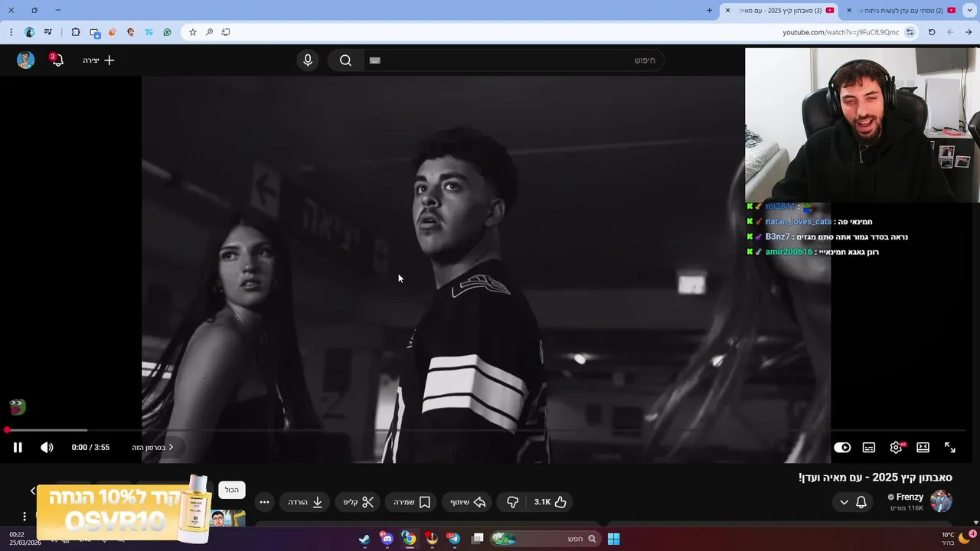Open the zoom indicator in address bar
The width and height of the screenshot is (980, 551).
coord(209,32)
